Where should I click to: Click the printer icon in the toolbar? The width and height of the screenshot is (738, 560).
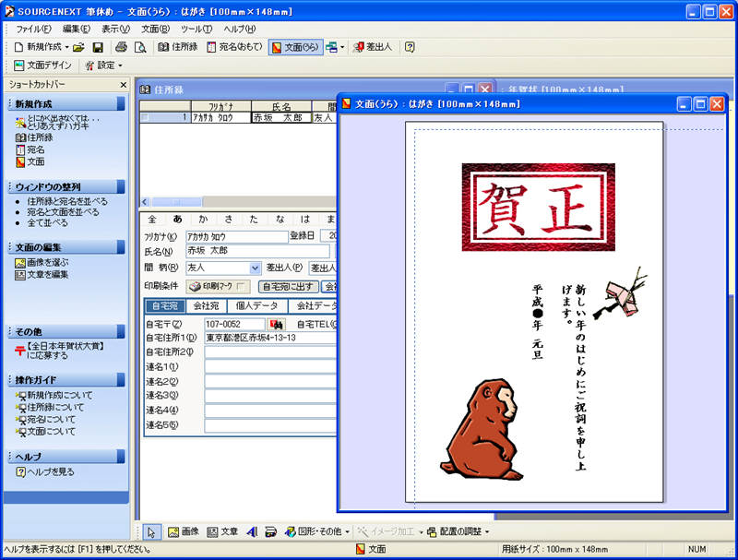121,46
